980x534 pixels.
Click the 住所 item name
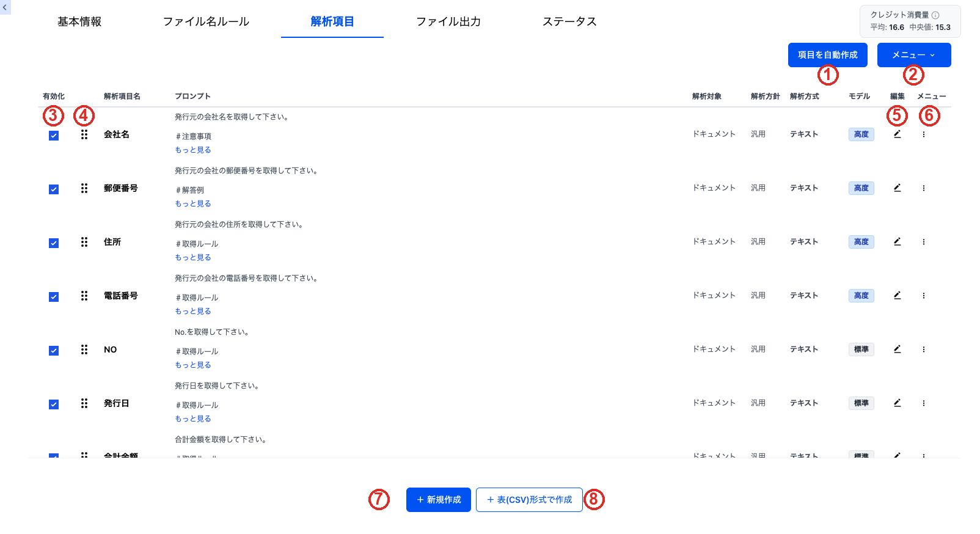(x=112, y=242)
